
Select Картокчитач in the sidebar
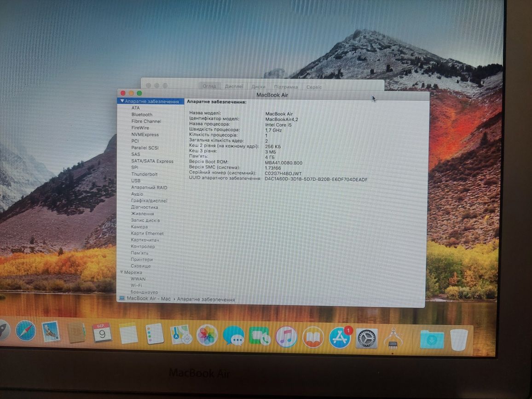(145, 240)
